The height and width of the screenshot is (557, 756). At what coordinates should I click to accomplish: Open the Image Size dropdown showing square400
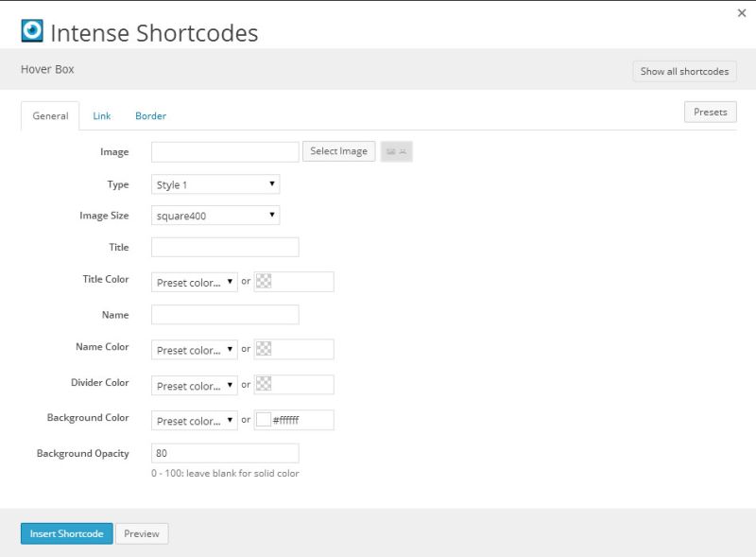coord(215,216)
